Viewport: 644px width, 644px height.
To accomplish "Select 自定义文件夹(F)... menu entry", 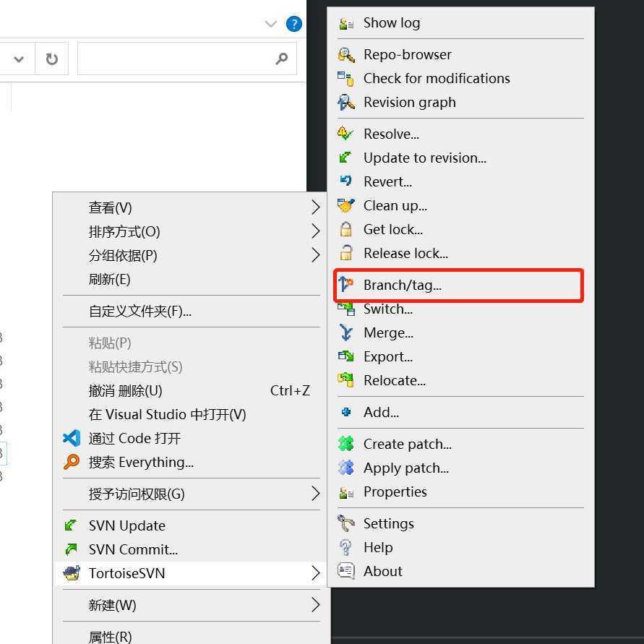I will pyautogui.click(x=190, y=312).
